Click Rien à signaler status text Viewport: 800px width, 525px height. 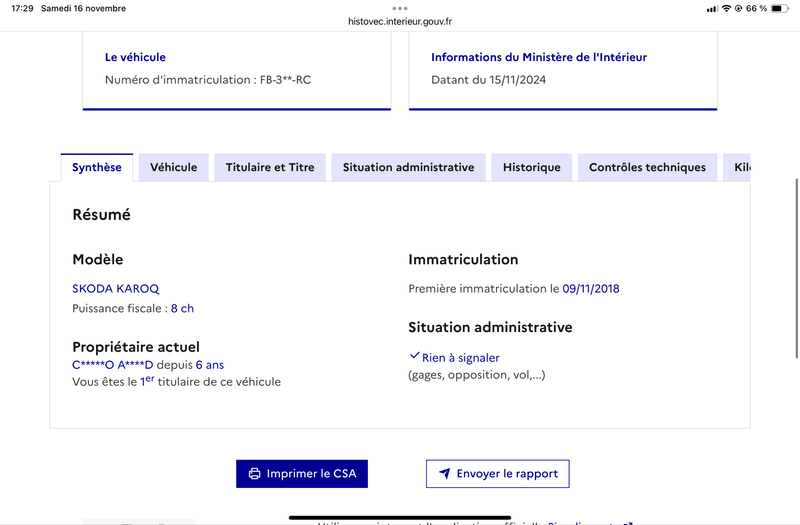pyautogui.click(x=460, y=358)
